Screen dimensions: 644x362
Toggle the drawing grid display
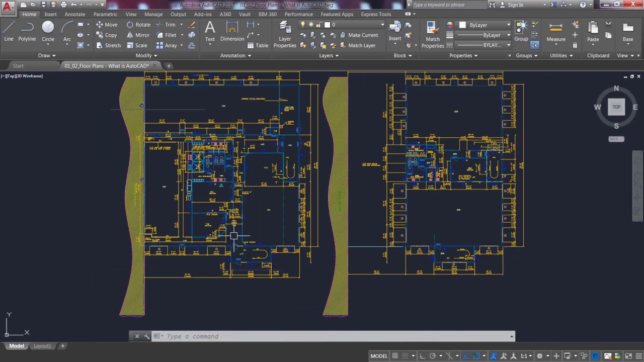point(395,356)
